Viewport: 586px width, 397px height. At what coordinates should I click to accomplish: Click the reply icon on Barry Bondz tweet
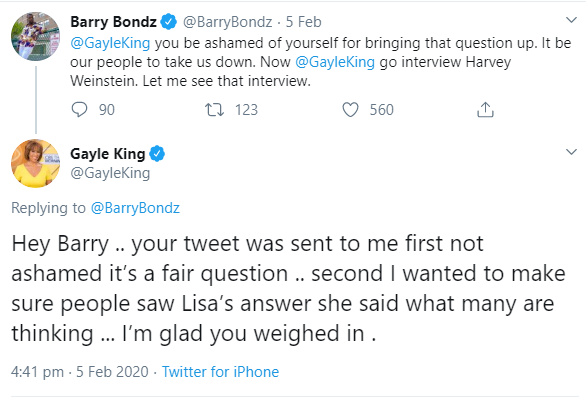pos(79,110)
